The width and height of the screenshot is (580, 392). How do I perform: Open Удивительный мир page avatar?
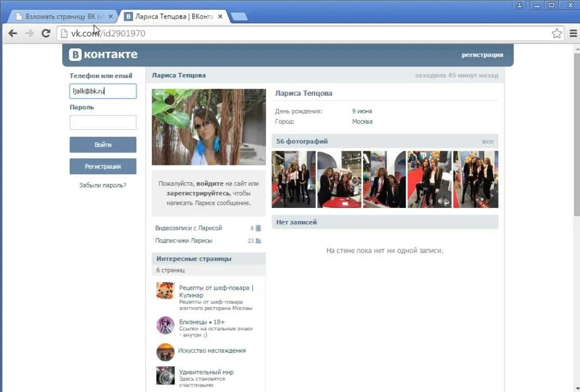(x=165, y=375)
